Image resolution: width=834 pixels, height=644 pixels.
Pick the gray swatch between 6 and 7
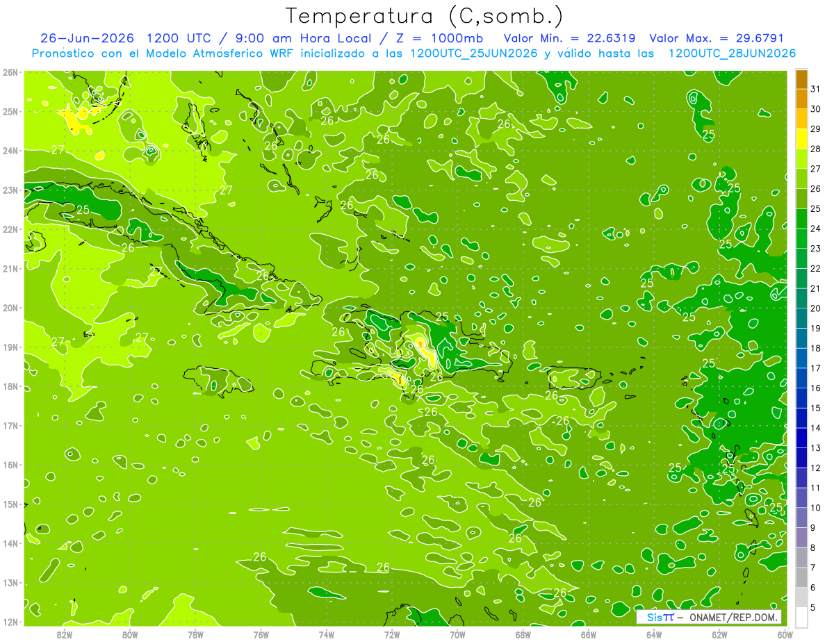click(x=801, y=577)
